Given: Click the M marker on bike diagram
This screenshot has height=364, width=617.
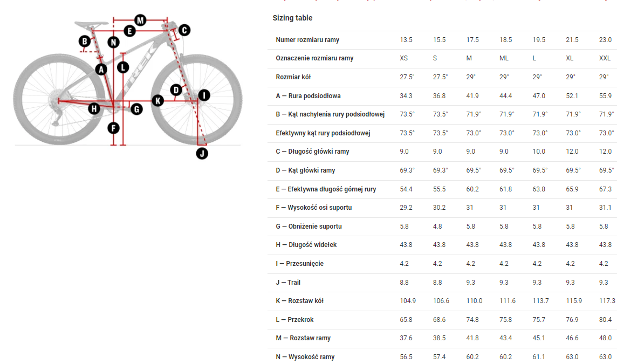Looking at the screenshot, I should [x=140, y=20].
